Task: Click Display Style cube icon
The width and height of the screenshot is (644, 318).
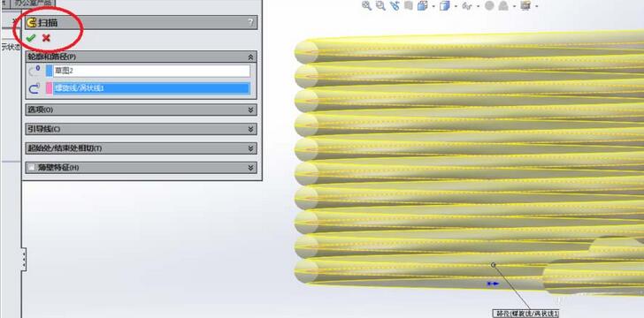Action: coord(444,5)
